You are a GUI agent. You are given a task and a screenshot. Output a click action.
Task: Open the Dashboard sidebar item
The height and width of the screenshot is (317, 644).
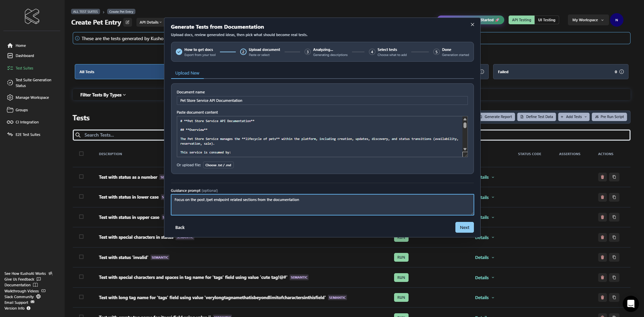tap(21, 56)
